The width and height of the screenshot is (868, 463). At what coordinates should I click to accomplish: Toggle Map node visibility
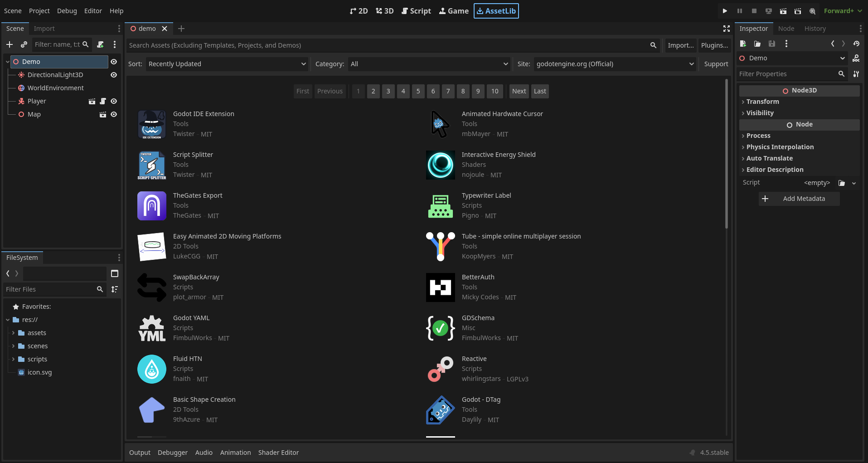pyautogui.click(x=114, y=114)
